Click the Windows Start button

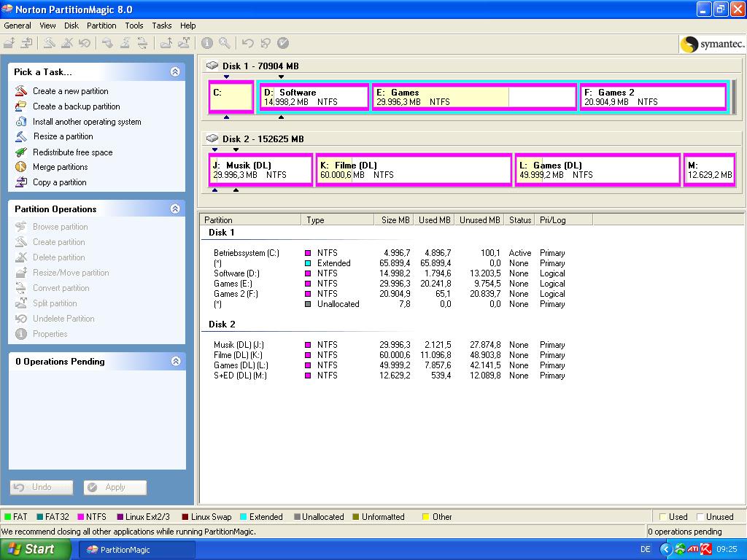coord(35,549)
